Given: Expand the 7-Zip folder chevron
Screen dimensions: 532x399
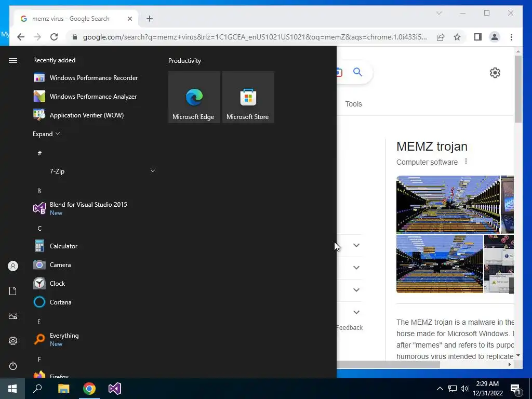Looking at the screenshot, I should (153, 171).
